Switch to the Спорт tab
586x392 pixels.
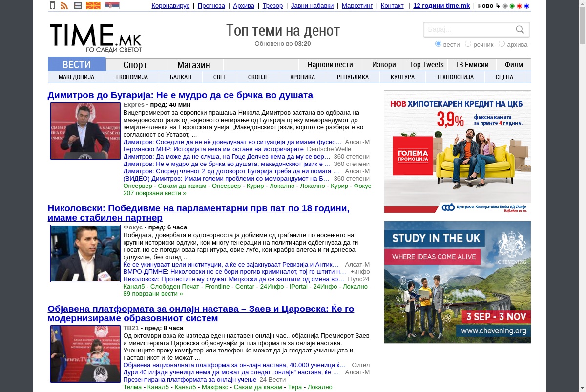[x=135, y=64]
